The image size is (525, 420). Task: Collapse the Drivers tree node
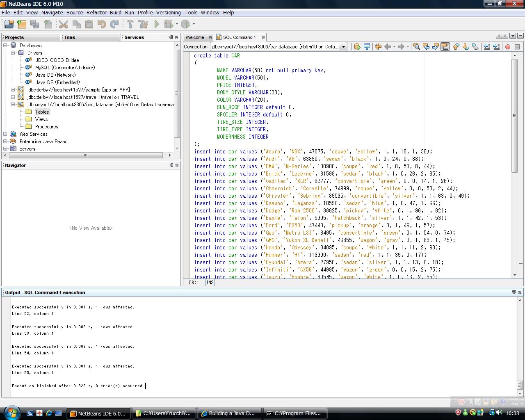point(13,53)
